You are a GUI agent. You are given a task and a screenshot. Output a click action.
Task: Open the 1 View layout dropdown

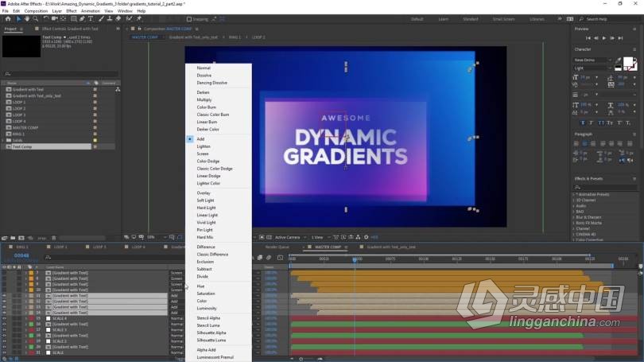(319, 238)
